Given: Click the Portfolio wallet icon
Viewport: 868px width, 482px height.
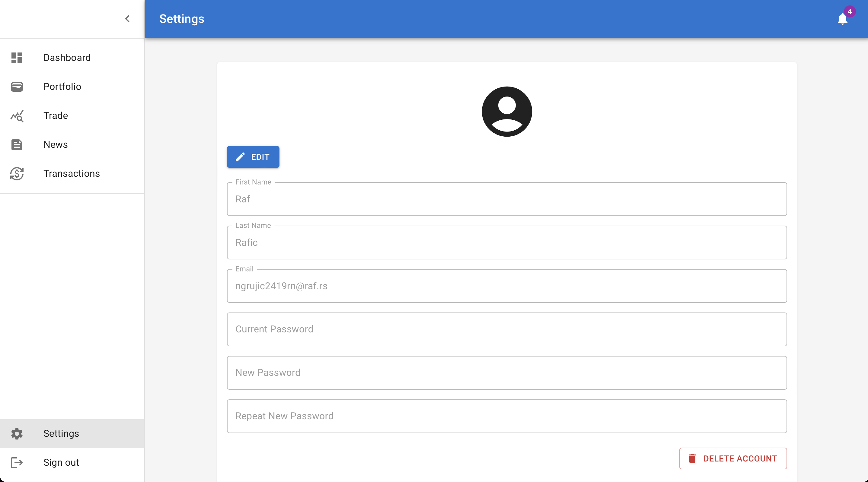Looking at the screenshot, I should click(17, 87).
